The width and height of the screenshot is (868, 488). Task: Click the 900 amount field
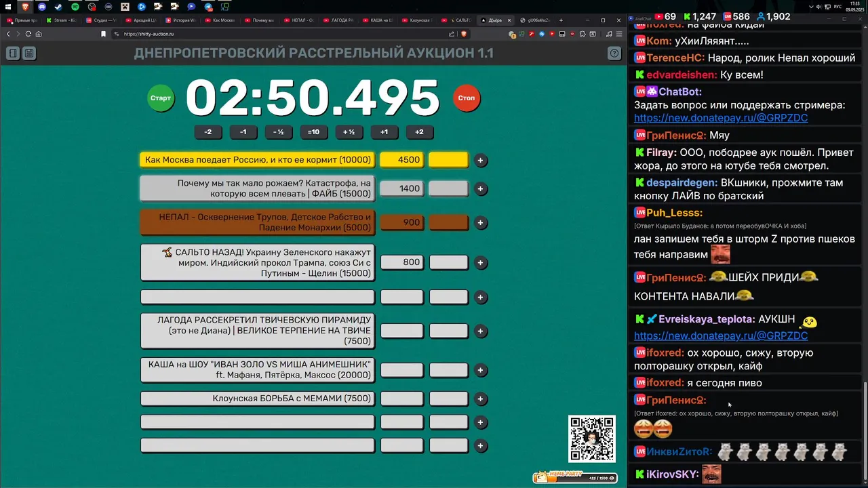pos(401,222)
